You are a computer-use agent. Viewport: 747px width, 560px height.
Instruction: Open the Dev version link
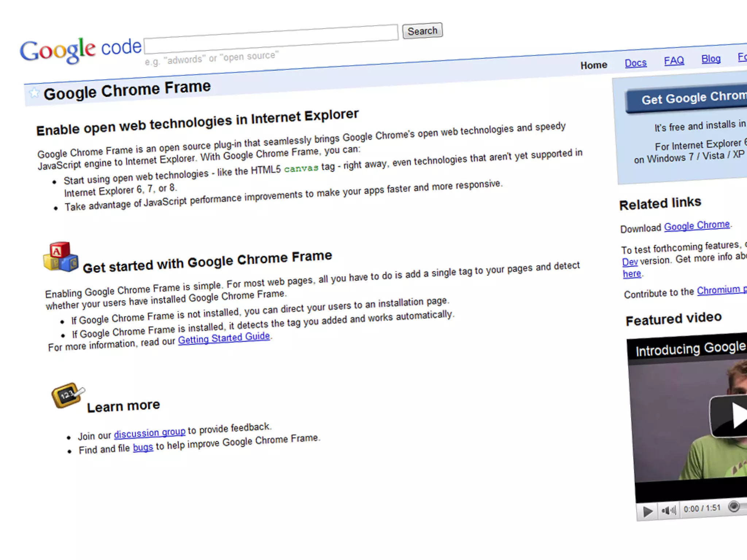[630, 262]
